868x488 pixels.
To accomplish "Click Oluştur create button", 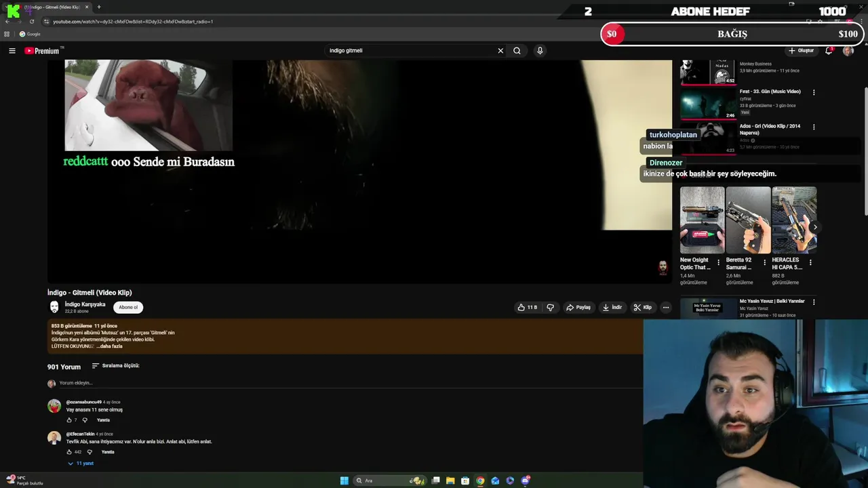I will (801, 51).
